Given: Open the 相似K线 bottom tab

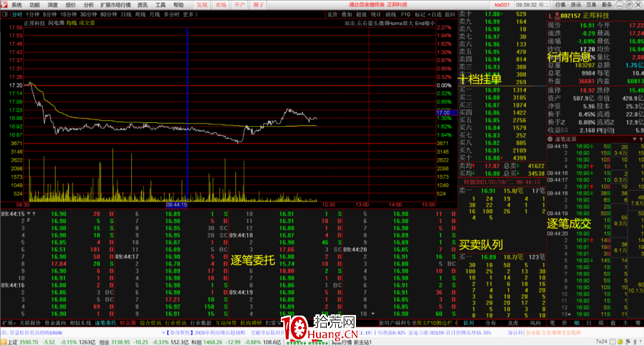Looking at the screenshot, I should [x=80, y=323].
